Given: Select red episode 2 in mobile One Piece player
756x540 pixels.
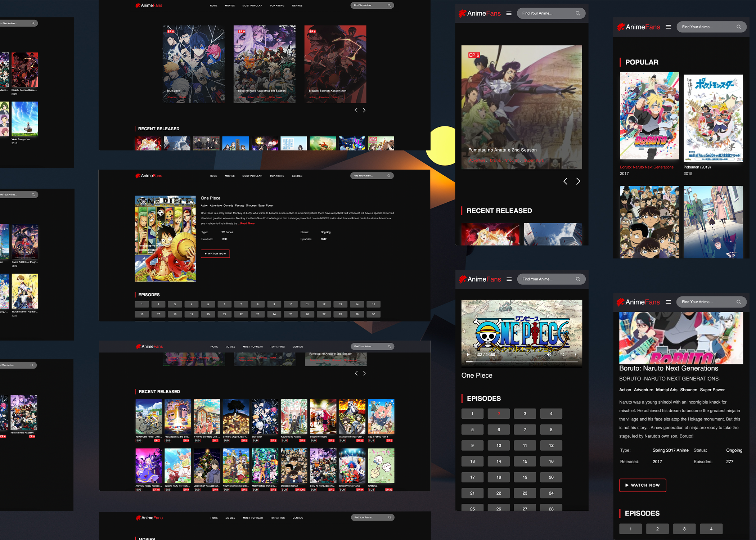Looking at the screenshot, I should [x=499, y=414].
